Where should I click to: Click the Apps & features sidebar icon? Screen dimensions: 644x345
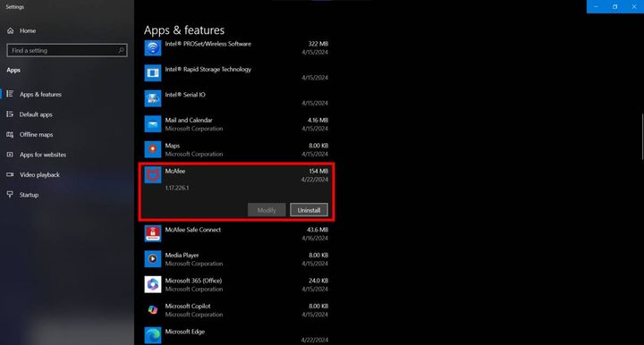tap(10, 94)
